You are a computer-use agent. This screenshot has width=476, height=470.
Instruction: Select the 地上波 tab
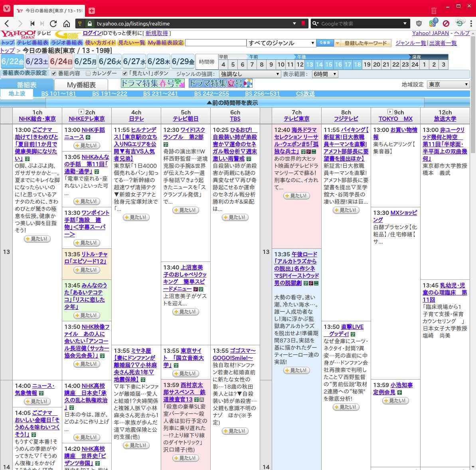coord(17,93)
